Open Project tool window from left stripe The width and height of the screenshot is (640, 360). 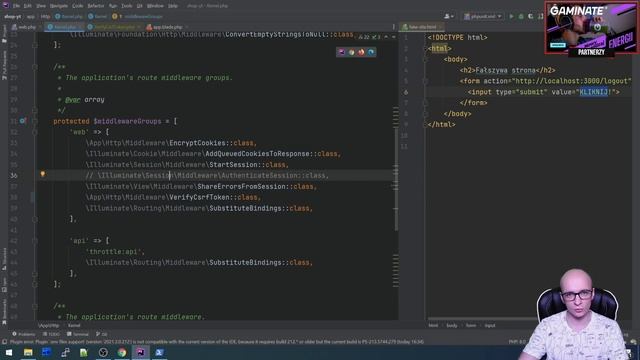(4, 34)
